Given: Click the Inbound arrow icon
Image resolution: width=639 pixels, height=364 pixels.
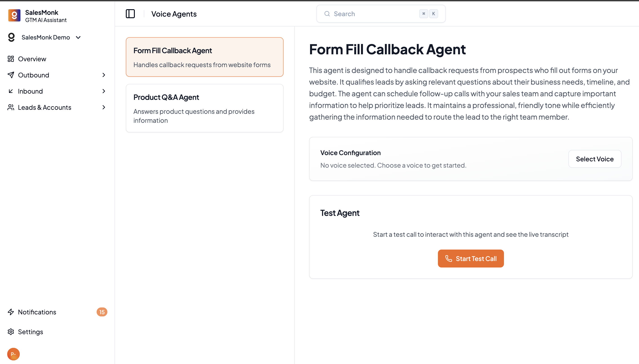Looking at the screenshot, I should click(x=11, y=91).
